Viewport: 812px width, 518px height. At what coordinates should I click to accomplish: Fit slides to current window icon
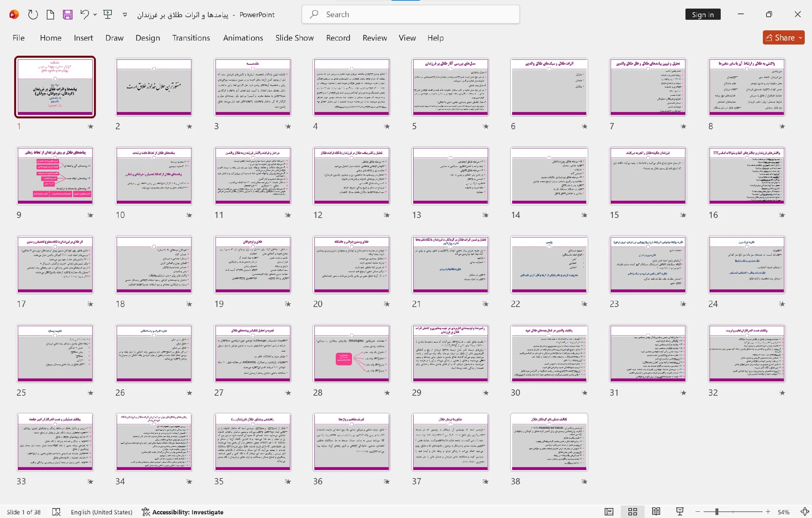point(804,512)
